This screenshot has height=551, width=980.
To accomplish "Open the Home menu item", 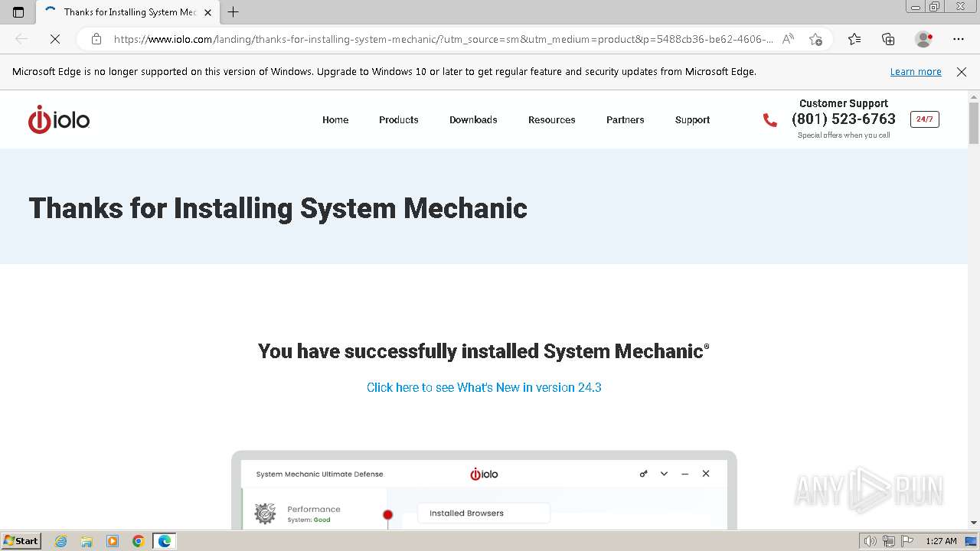I will 335,120.
